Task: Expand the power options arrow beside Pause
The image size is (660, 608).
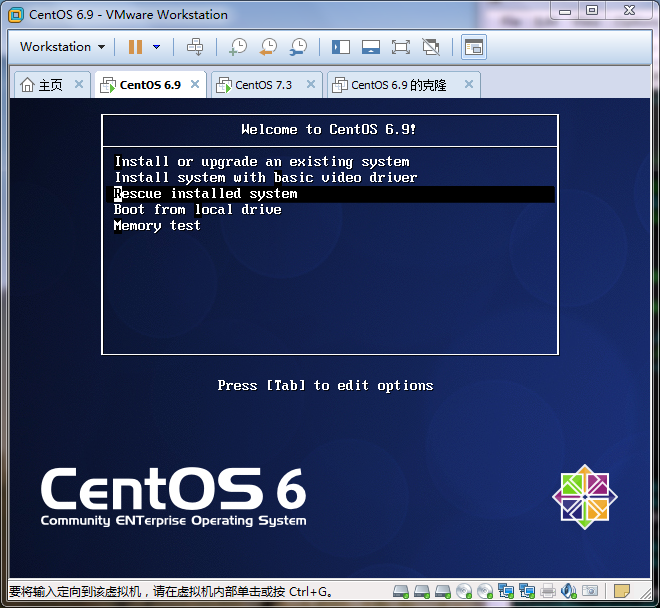Action: 157,47
